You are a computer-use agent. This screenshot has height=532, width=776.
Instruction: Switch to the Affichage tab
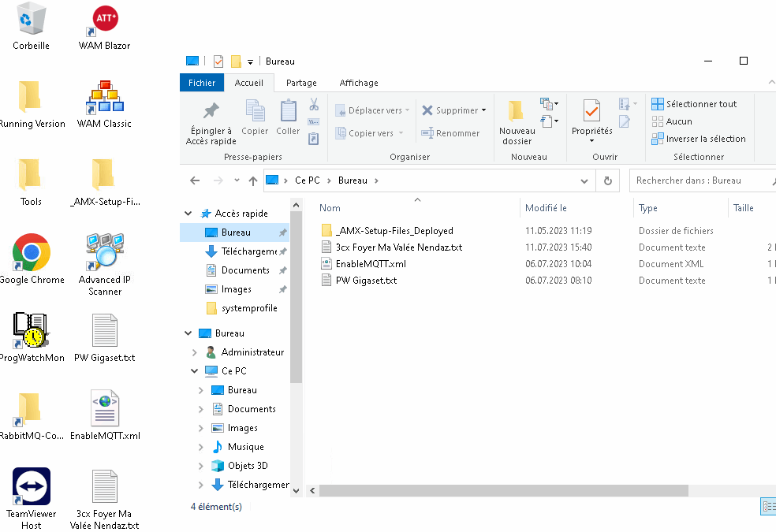(359, 82)
